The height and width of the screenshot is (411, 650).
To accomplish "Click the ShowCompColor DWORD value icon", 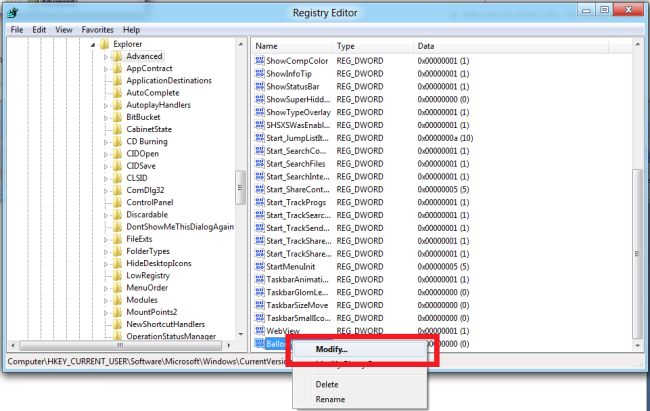I will click(260, 61).
